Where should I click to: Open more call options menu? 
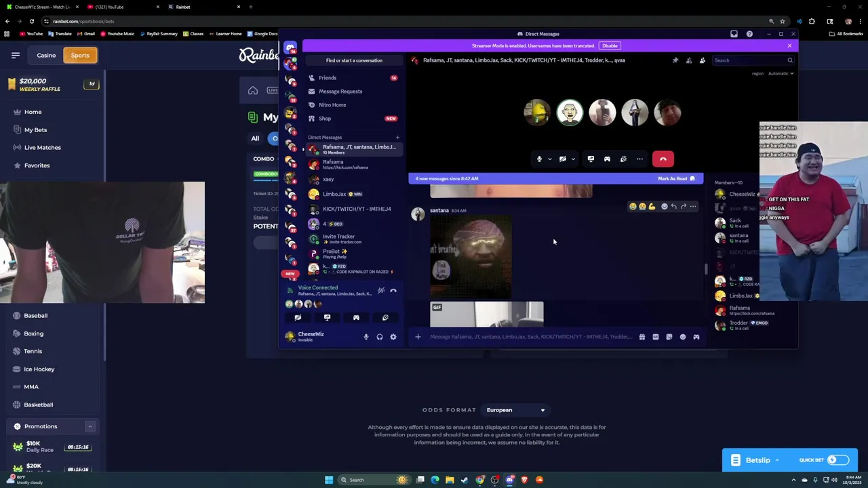pyautogui.click(x=639, y=159)
